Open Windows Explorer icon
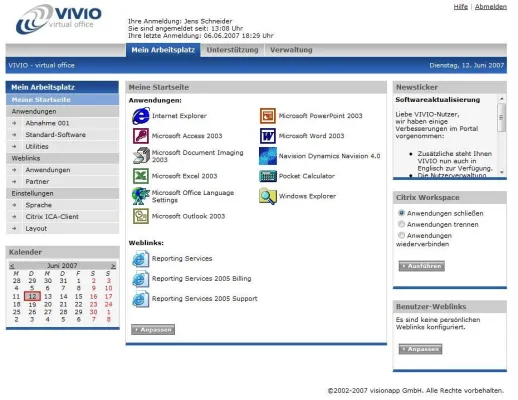Screen dimensions: 518x400 coord(268,196)
